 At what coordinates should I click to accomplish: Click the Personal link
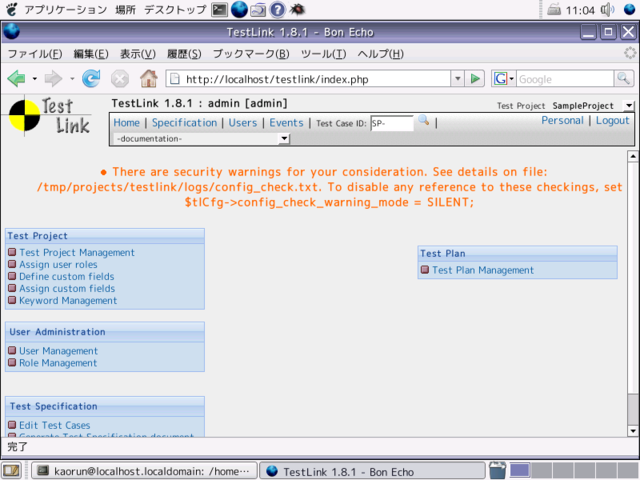pos(562,120)
